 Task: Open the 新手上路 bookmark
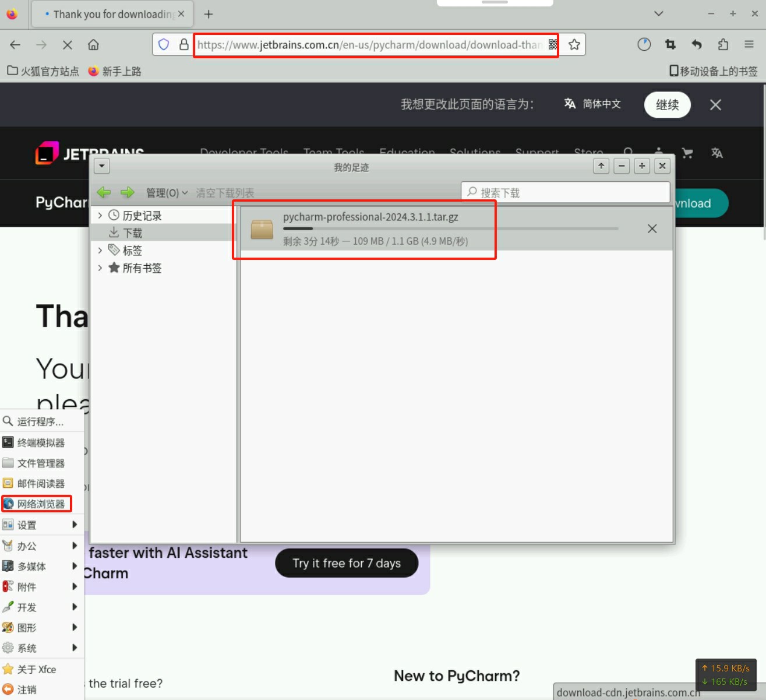(x=115, y=71)
